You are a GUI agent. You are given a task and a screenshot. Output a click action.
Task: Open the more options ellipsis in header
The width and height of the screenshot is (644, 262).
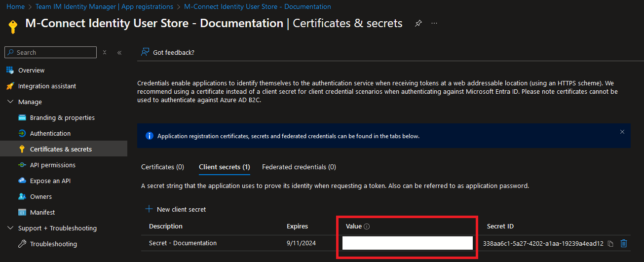[434, 23]
